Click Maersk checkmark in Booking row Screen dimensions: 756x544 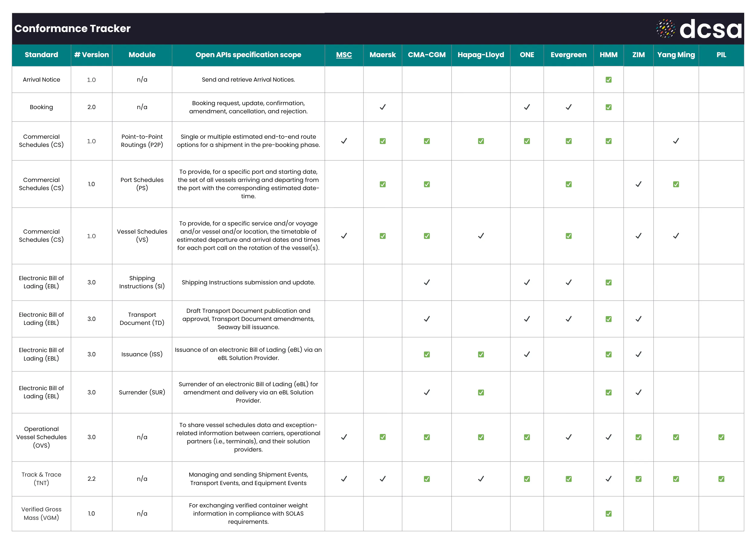(x=382, y=107)
